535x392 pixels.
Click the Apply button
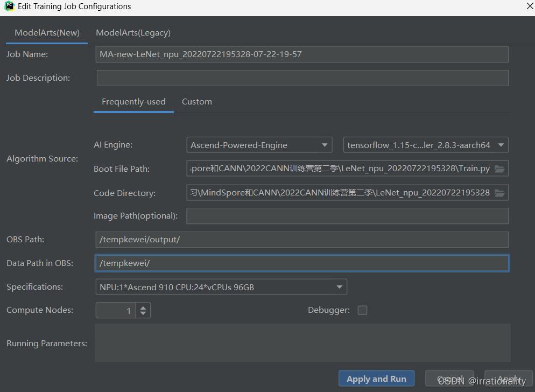click(508, 379)
